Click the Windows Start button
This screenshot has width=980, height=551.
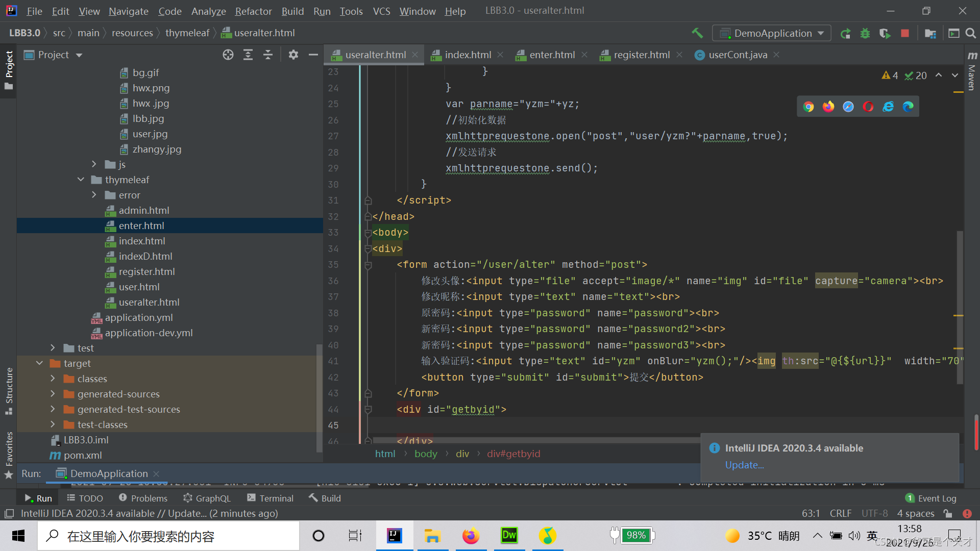[18, 536]
